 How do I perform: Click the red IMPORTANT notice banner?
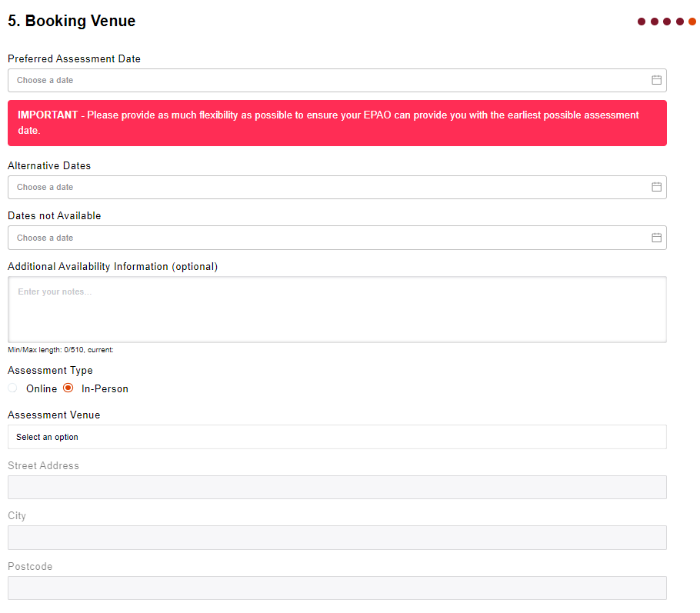pyautogui.click(x=337, y=123)
